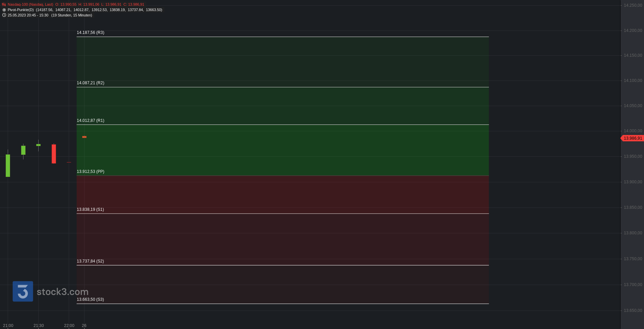Open the Pivot-Punkte(D) indicator label

(x=21, y=10)
